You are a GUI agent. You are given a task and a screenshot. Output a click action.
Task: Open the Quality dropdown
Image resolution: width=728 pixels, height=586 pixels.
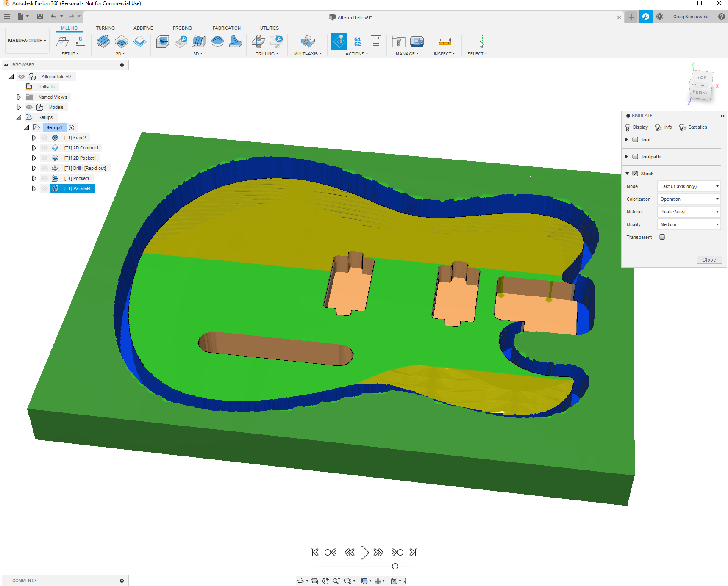coord(689,224)
